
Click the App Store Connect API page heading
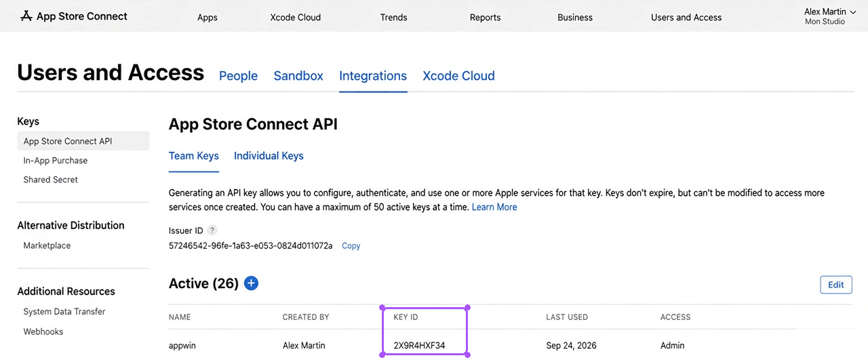click(x=253, y=124)
